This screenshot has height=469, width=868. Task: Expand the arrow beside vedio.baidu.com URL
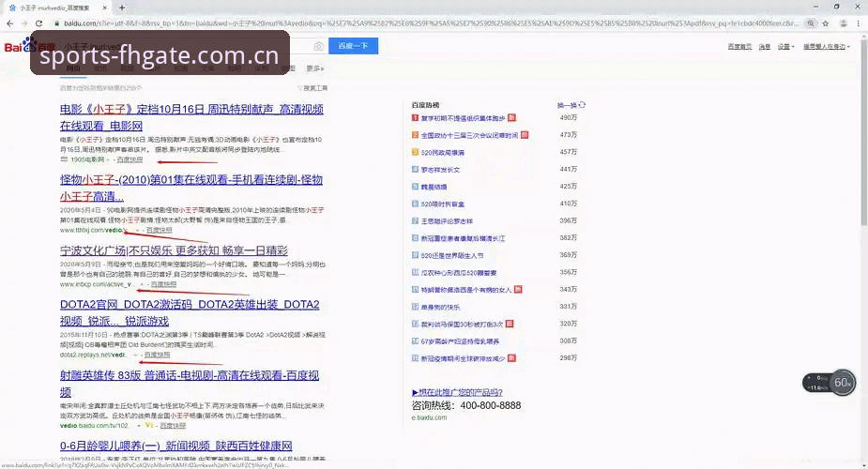point(139,426)
